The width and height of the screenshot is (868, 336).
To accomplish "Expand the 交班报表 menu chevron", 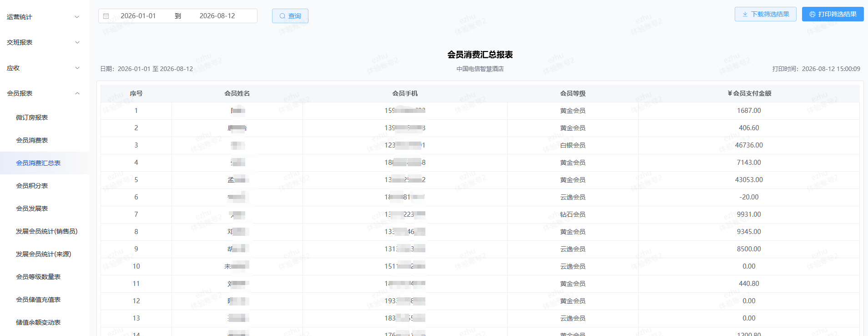I will pos(77,42).
